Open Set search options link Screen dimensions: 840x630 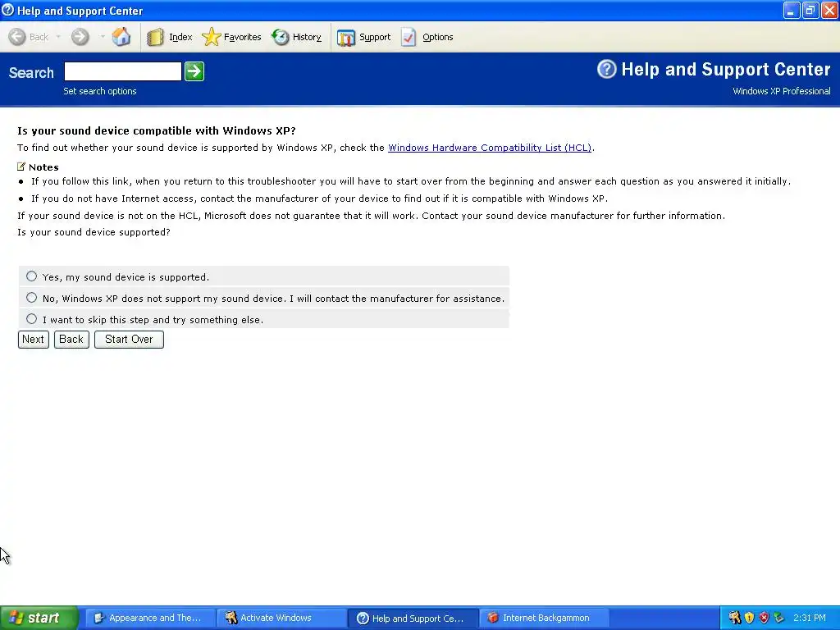(x=99, y=91)
